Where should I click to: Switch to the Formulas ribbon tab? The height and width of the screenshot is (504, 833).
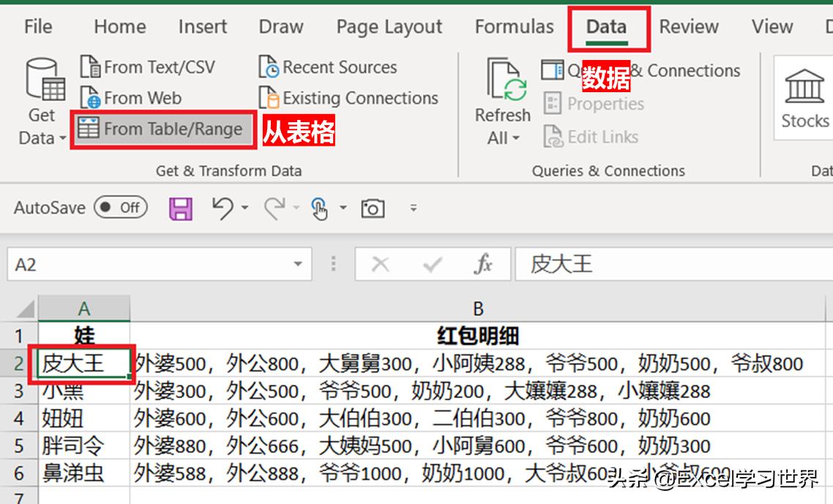click(514, 26)
